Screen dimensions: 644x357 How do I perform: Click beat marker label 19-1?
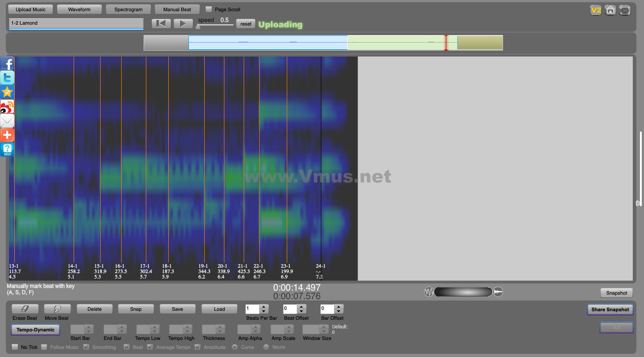[x=203, y=266]
